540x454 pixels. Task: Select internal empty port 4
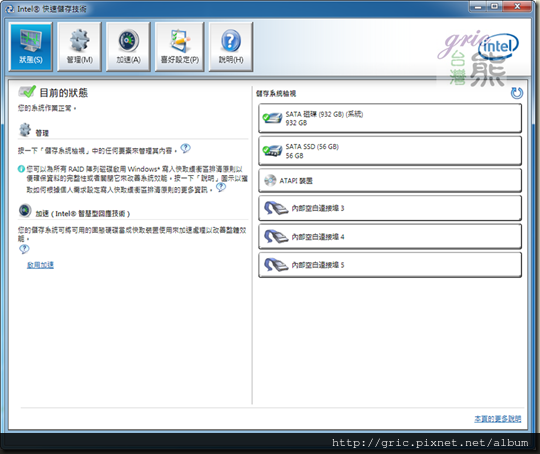(390, 236)
